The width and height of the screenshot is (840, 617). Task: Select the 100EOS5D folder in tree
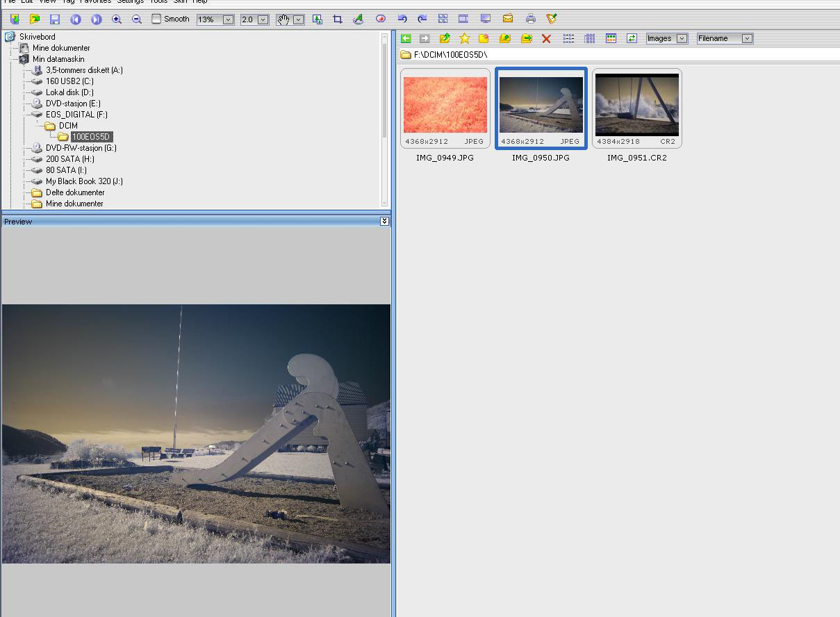[x=91, y=137]
